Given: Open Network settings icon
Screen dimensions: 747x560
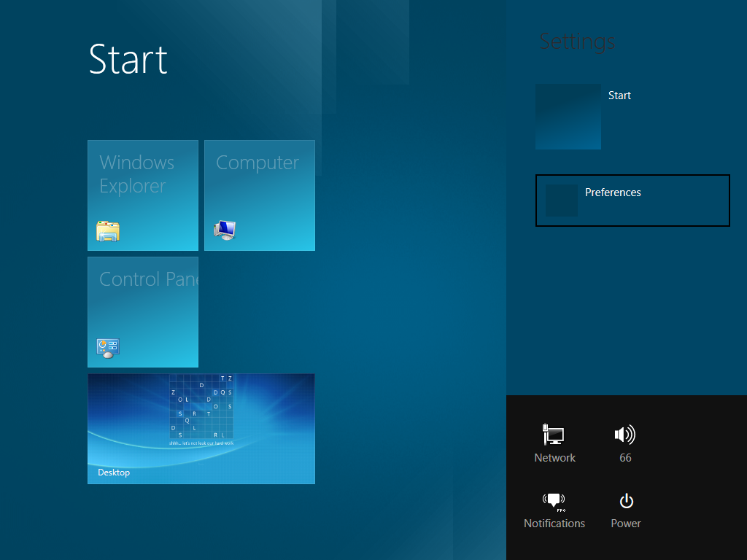Looking at the screenshot, I should [x=554, y=435].
